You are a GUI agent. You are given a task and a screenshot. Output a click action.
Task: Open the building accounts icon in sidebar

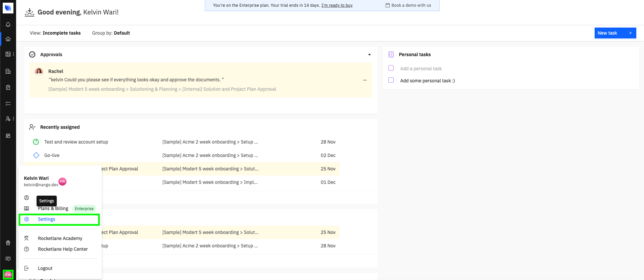pyautogui.click(x=8, y=71)
